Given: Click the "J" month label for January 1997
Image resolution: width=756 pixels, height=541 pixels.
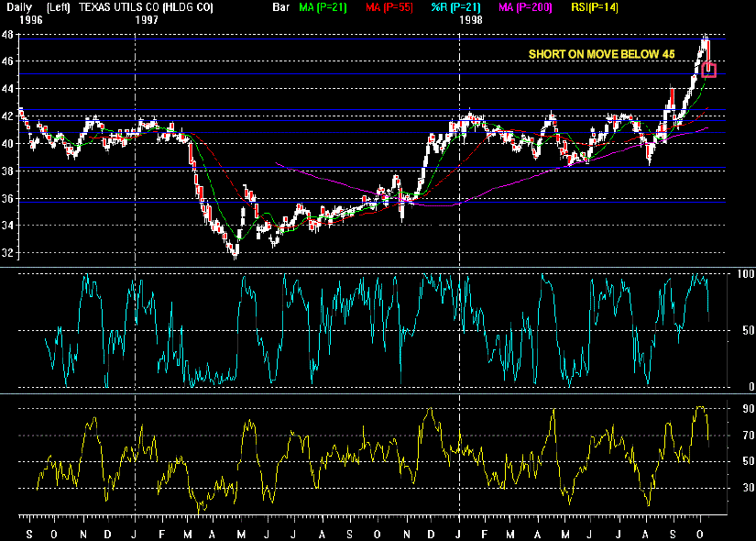Looking at the screenshot, I should tap(135, 535).
